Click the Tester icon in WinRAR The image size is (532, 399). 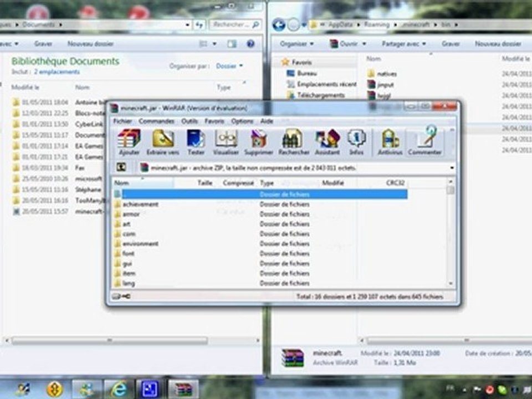point(196,142)
